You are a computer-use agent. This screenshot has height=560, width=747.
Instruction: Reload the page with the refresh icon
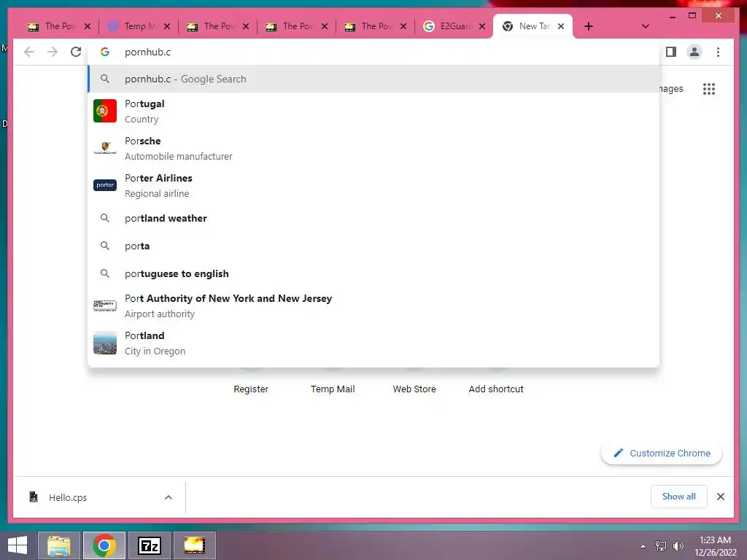(76, 52)
